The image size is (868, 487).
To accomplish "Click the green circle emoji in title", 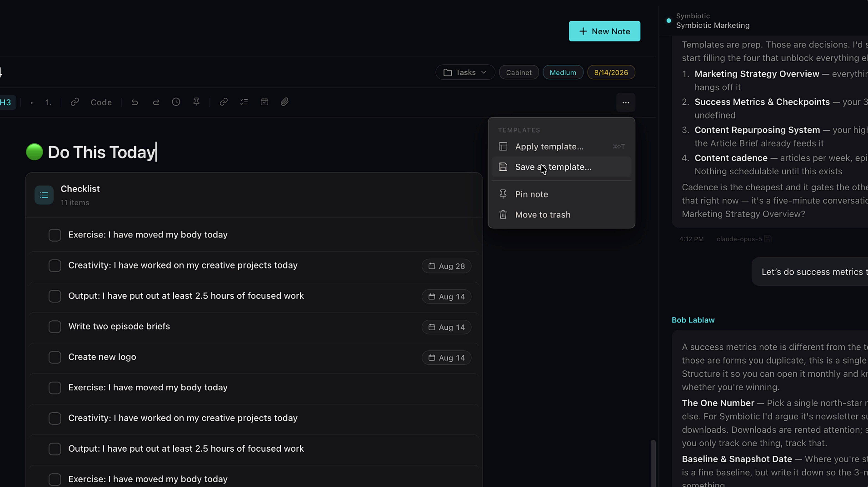I will (34, 152).
